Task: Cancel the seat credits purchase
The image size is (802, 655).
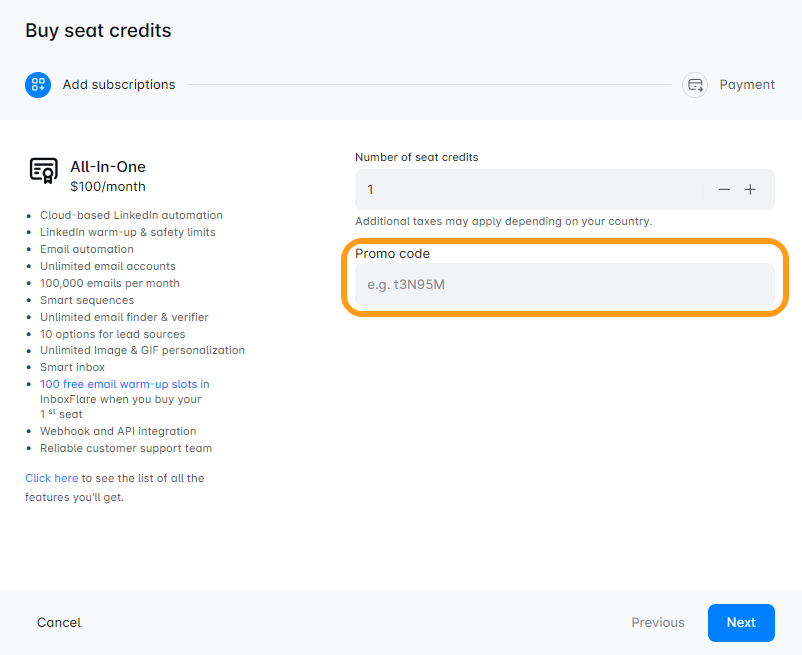Action: 59,622
